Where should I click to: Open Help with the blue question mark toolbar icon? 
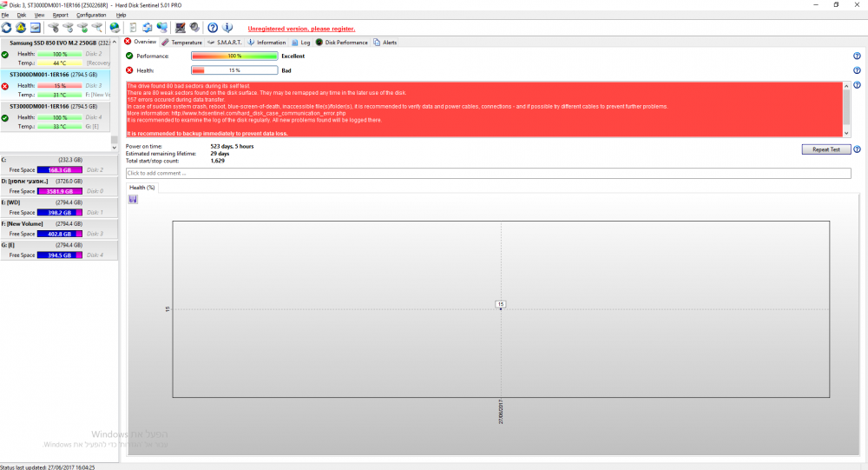click(x=213, y=27)
